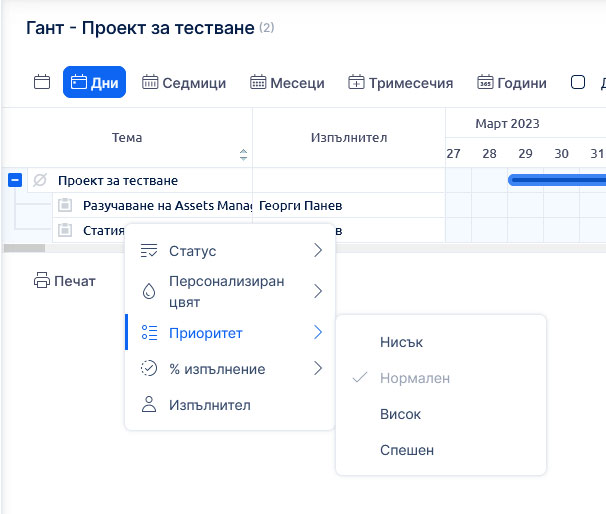This screenshot has height=514, width=606.
Task: Tick the checkbox after Години
Action: [x=578, y=82]
